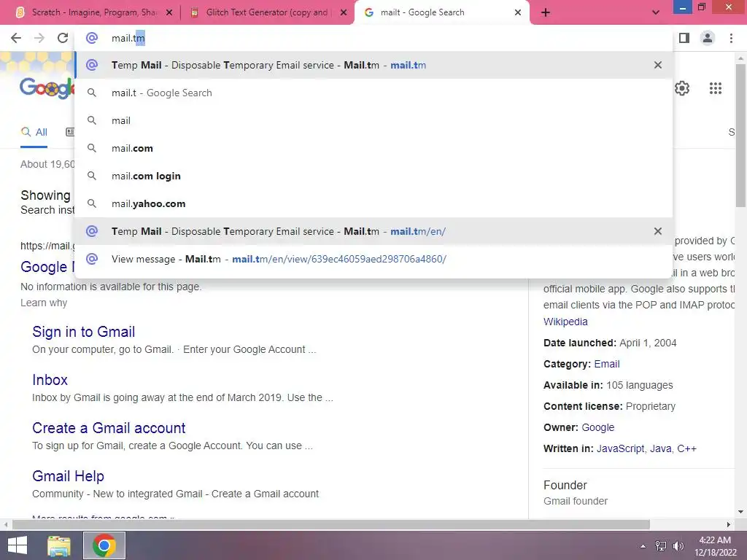Switch to the Scratch tab
Screen dimensions: 747x560
93,12
